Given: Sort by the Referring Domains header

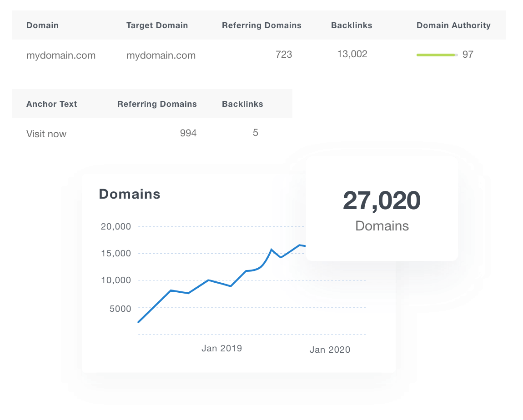Looking at the screenshot, I should [x=261, y=25].
